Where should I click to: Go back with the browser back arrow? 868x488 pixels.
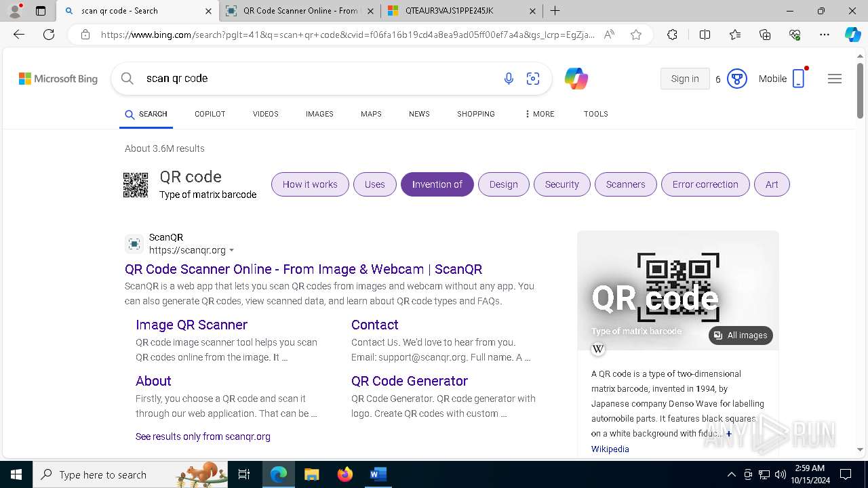tap(18, 35)
